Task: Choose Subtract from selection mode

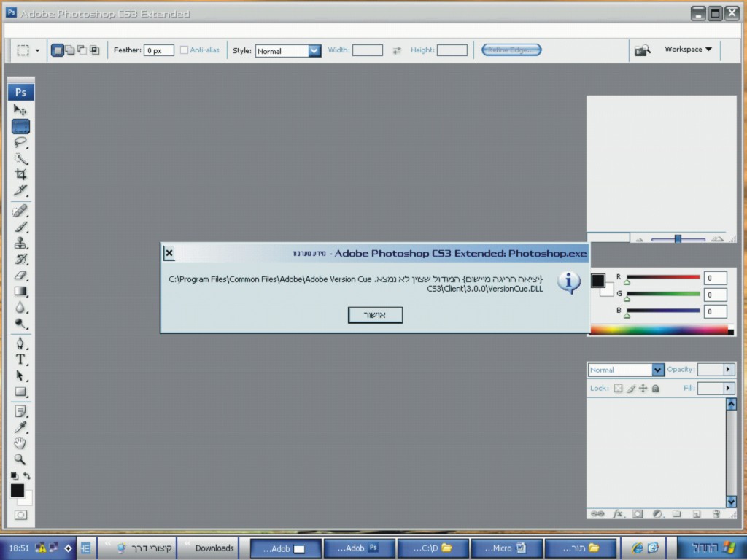Action: [x=82, y=50]
